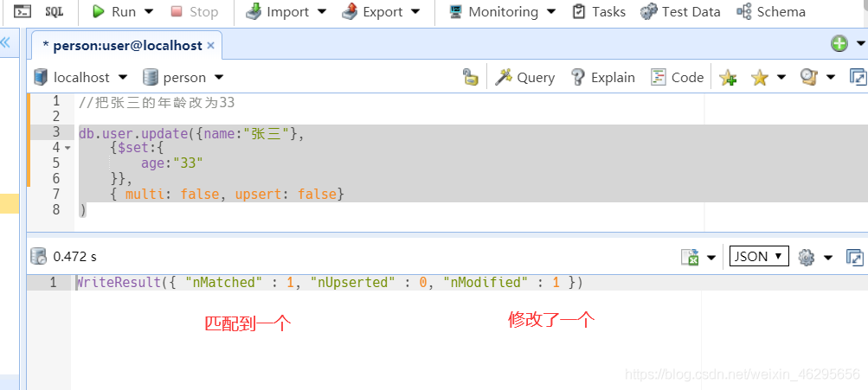The width and height of the screenshot is (868, 390).
Task: Click the Stop button
Action: pyautogui.click(x=195, y=11)
